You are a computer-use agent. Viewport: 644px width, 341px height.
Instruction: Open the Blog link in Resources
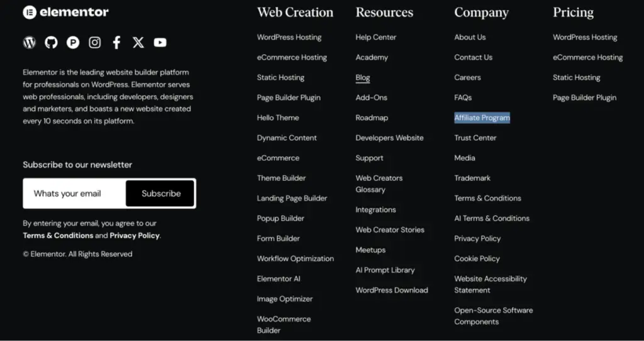pyautogui.click(x=362, y=77)
